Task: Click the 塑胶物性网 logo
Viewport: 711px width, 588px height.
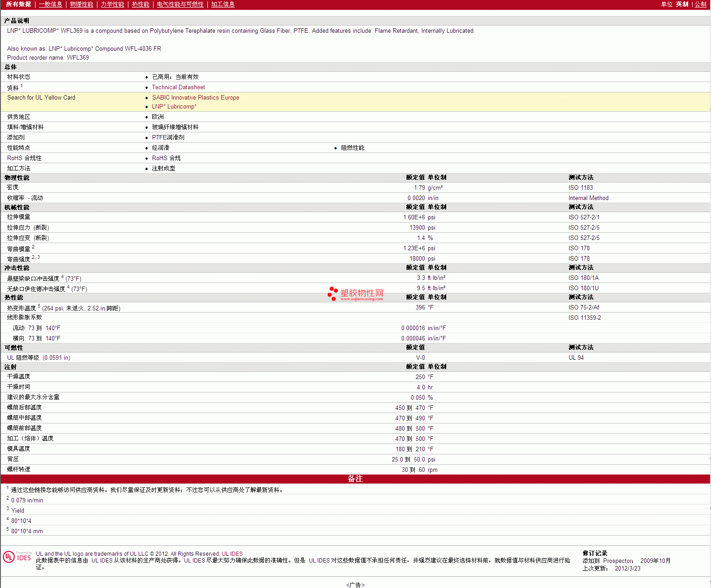Action: click(x=356, y=294)
